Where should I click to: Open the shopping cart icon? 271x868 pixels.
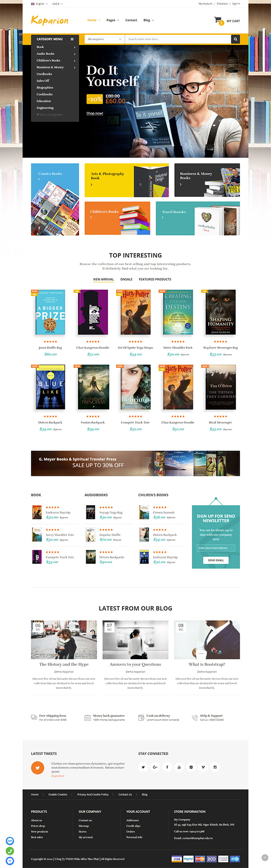[219, 20]
